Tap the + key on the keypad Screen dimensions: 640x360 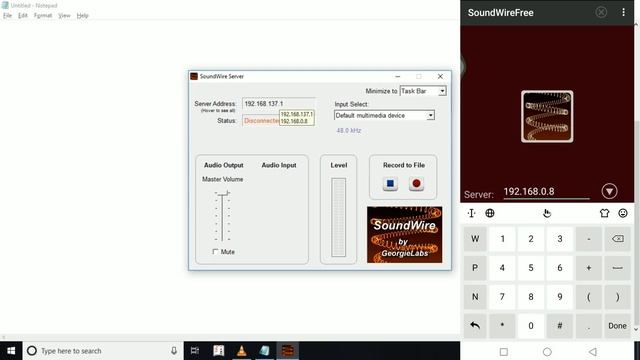point(589,268)
